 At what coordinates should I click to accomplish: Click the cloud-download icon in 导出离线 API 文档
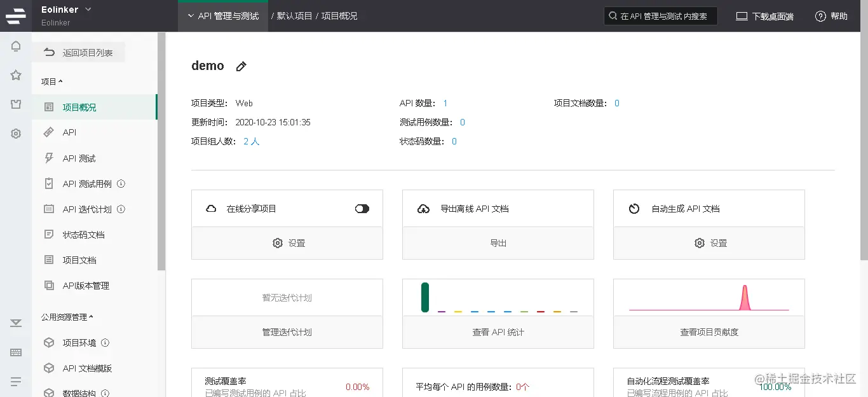(423, 209)
